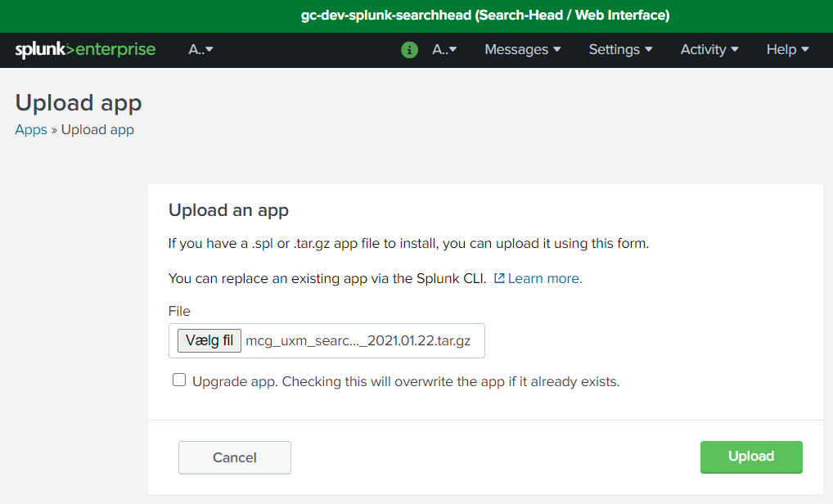Open the A.. user dropdown beside info icon

(444, 50)
